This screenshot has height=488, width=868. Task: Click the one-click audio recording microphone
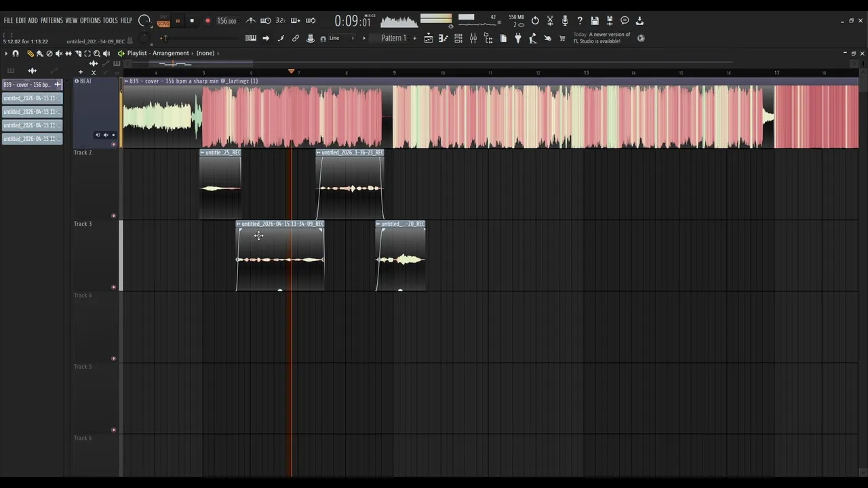coord(565,20)
